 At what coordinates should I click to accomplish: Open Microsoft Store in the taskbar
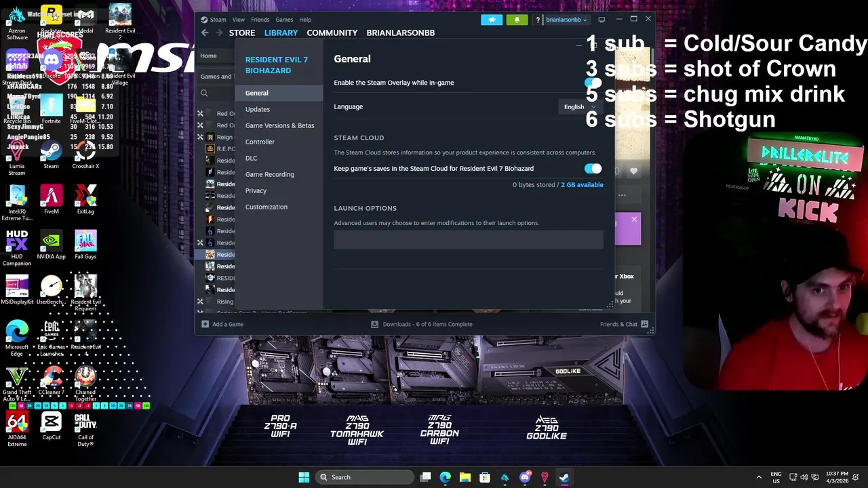tap(485, 477)
